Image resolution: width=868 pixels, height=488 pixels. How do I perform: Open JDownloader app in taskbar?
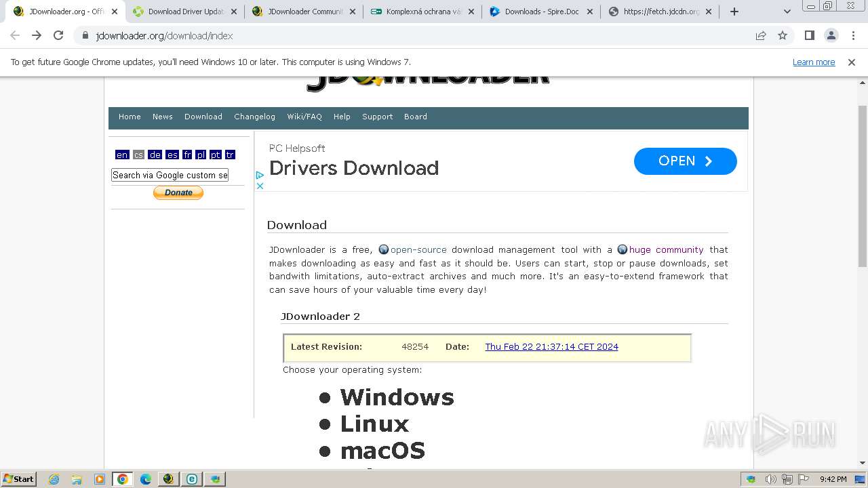click(169, 479)
